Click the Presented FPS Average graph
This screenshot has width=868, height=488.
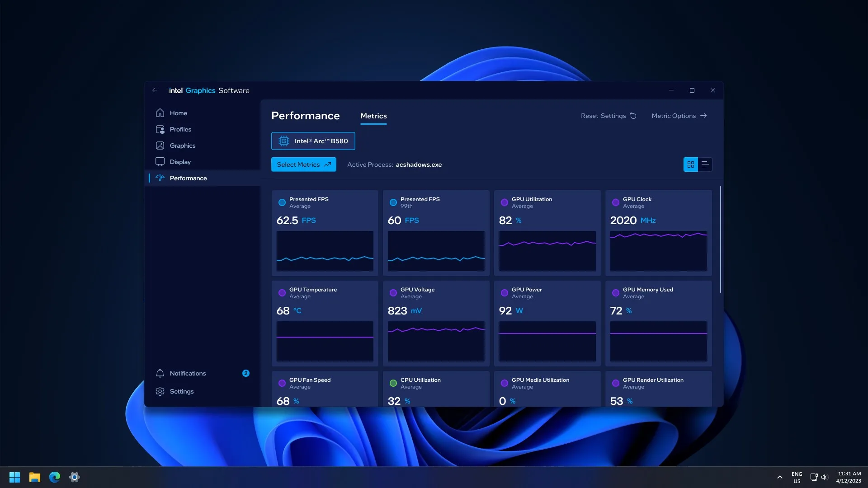(325, 251)
